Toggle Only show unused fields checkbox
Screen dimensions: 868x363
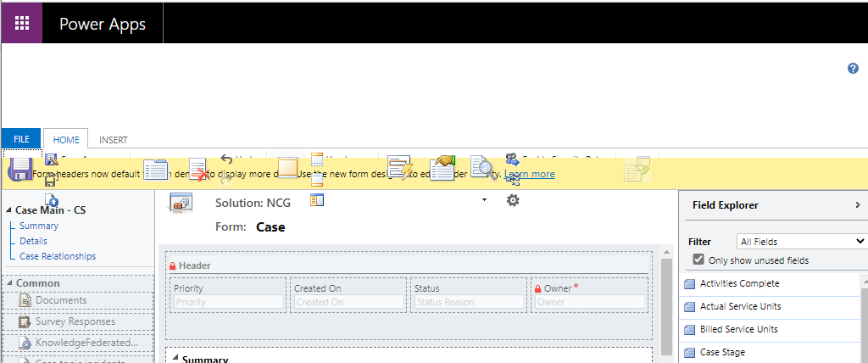coord(698,260)
